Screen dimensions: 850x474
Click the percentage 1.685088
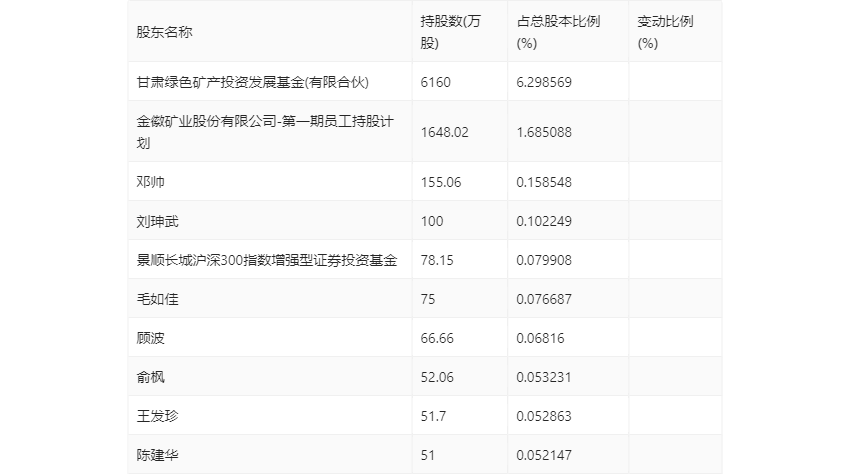point(544,132)
